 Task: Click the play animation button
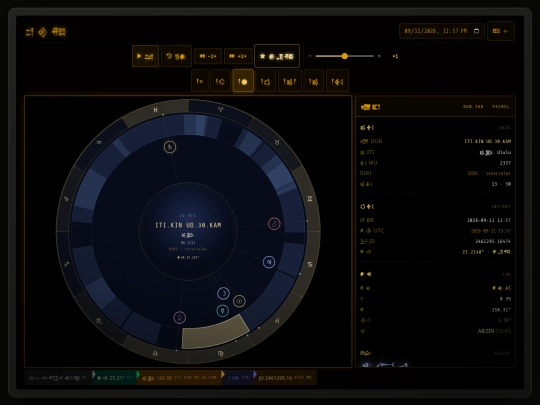(145, 56)
